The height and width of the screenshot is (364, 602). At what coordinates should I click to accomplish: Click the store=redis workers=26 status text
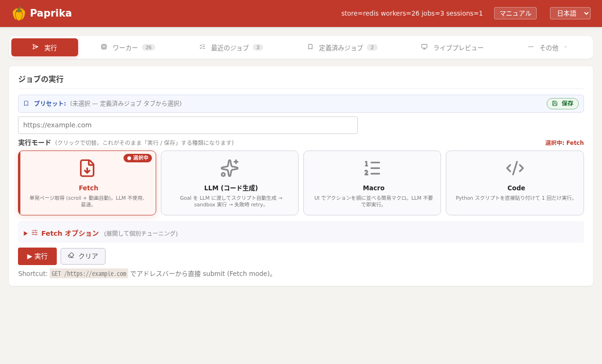[x=412, y=13]
